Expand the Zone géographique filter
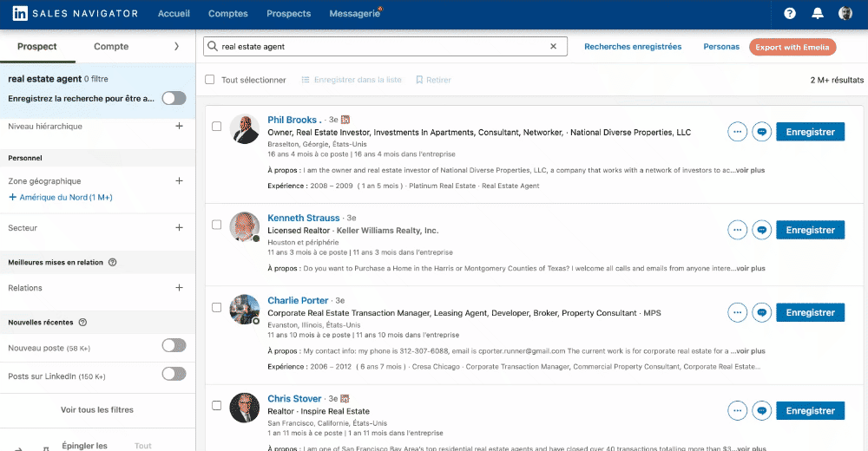 [x=180, y=181]
